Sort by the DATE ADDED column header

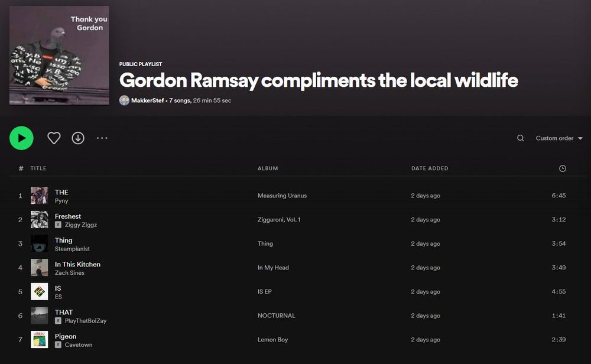[x=430, y=168]
